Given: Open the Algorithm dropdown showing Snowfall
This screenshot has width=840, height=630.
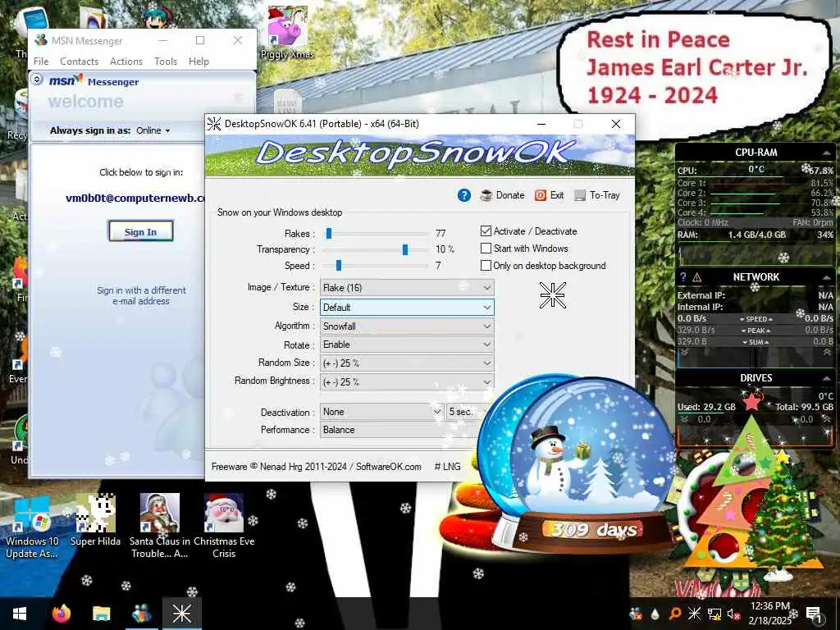Looking at the screenshot, I should 407,326.
